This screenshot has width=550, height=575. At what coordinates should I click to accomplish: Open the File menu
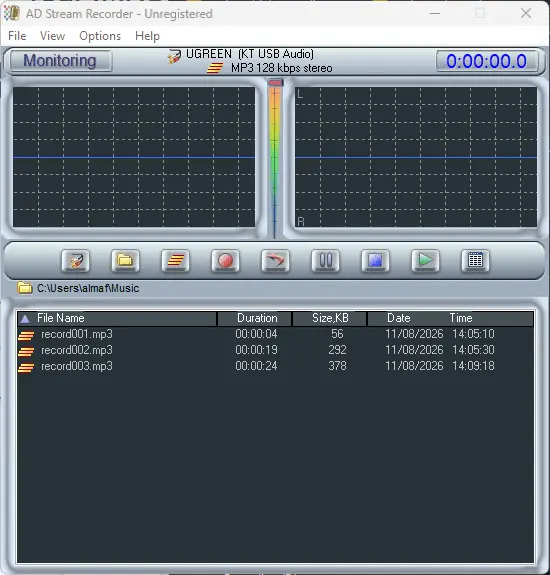(17, 36)
